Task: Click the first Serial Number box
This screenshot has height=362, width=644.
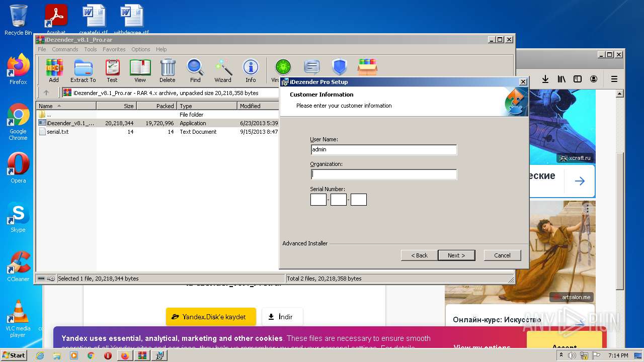Action: 318,200
